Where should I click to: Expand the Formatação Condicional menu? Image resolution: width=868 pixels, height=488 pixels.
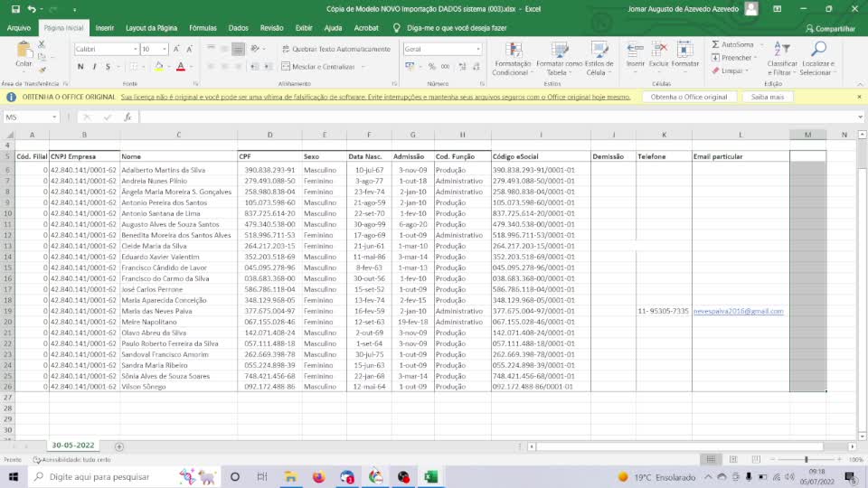point(514,59)
